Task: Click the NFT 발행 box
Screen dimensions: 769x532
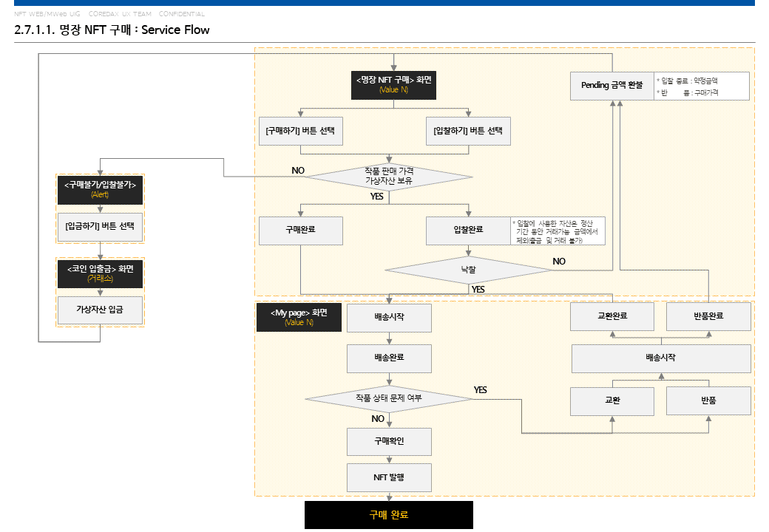Action: (x=389, y=477)
